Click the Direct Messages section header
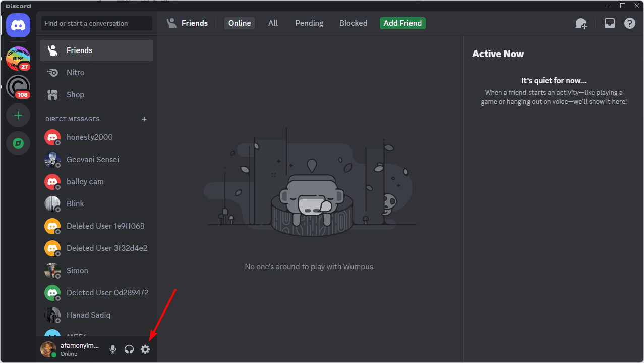Screen dimensions: 644x363 pos(73,119)
